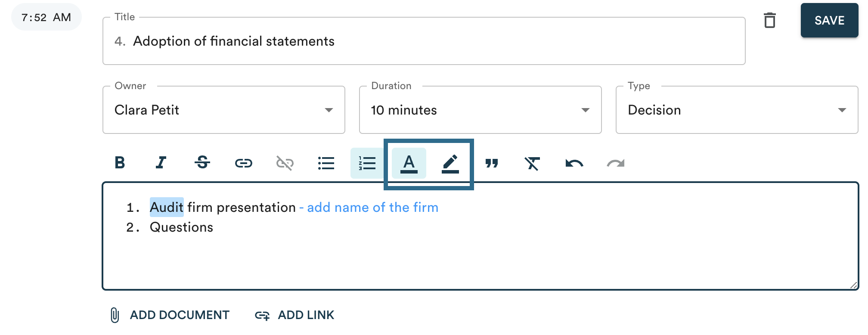Apply strikethrough to selected text
Screen dimensions: 868x335
tap(202, 163)
